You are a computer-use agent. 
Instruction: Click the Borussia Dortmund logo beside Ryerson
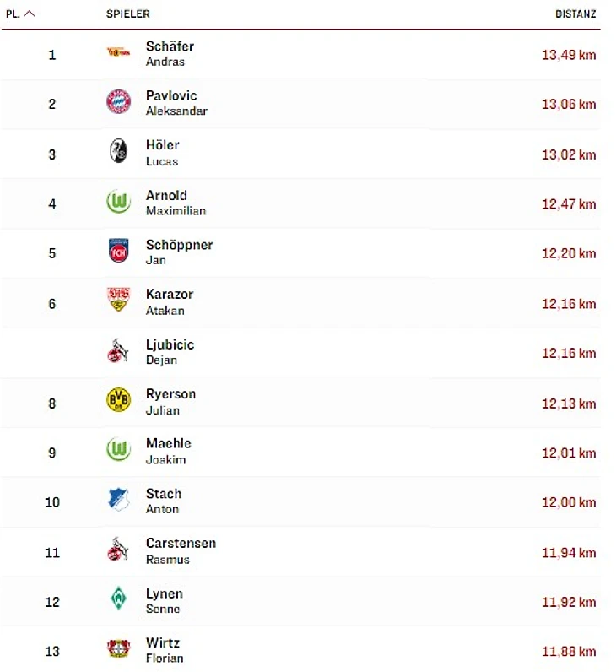[118, 401]
